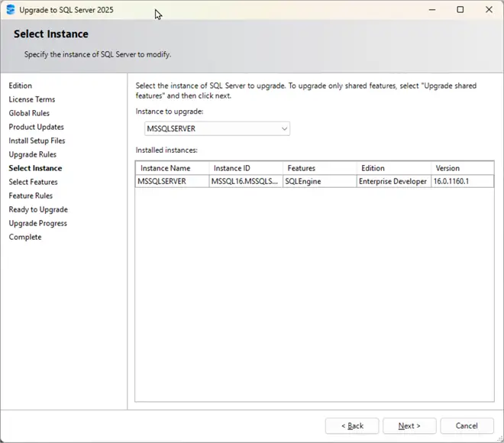This screenshot has height=443, width=504.
Task: Click the 16.0.1160.1 version cell
Action: coord(463,181)
